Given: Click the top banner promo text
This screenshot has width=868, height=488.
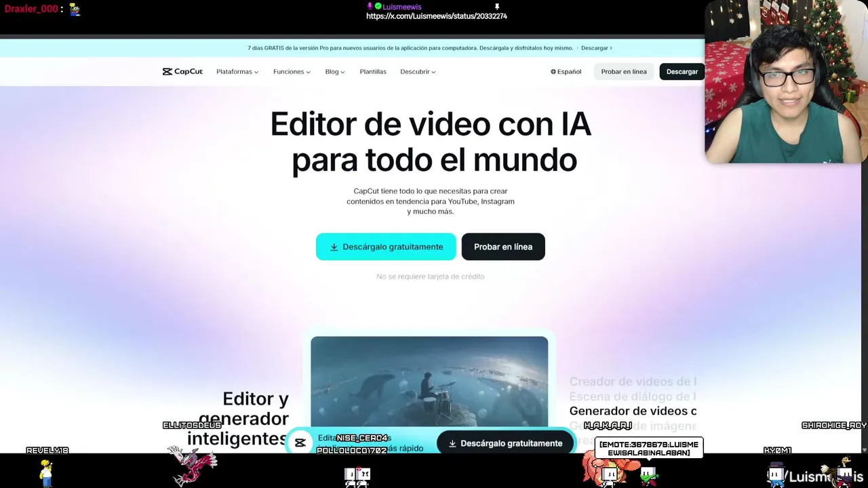Looking at the screenshot, I should (410, 48).
